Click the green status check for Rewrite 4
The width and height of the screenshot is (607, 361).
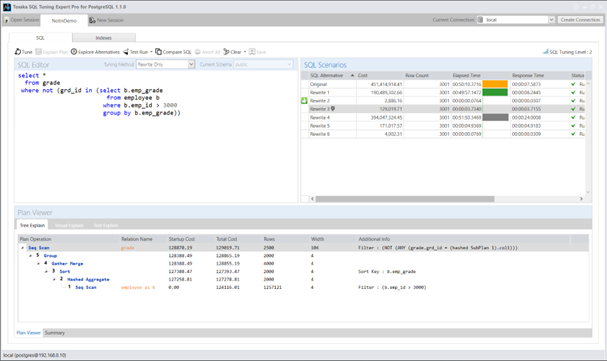(573, 117)
